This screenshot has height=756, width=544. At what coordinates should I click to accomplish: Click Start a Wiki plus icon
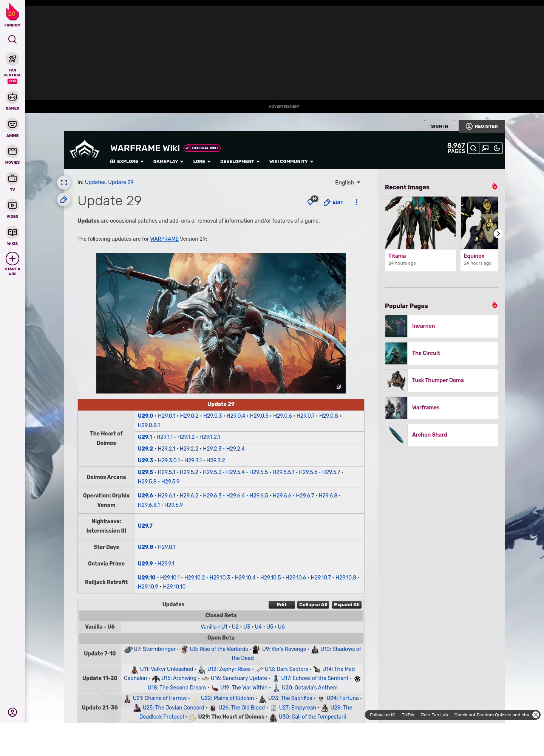(12, 259)
